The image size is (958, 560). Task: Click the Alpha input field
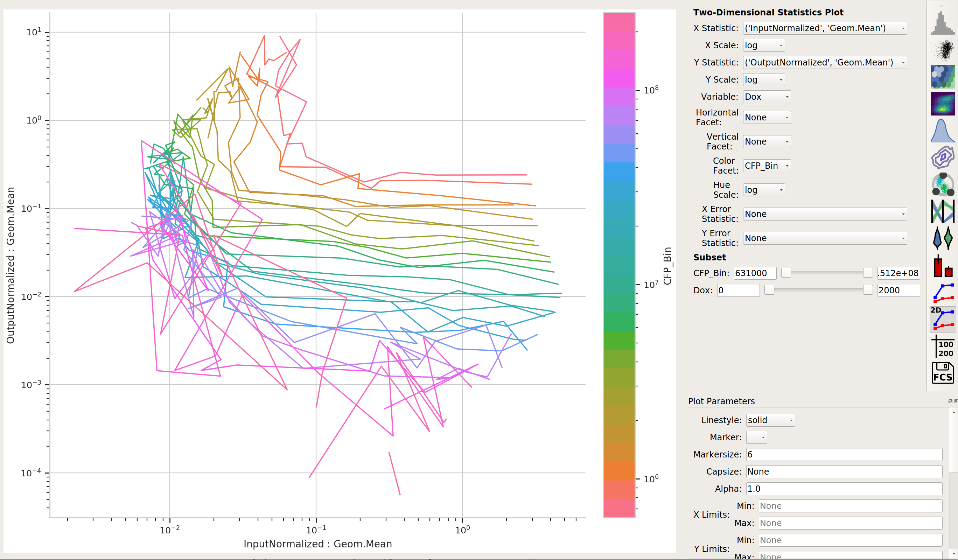844,489
